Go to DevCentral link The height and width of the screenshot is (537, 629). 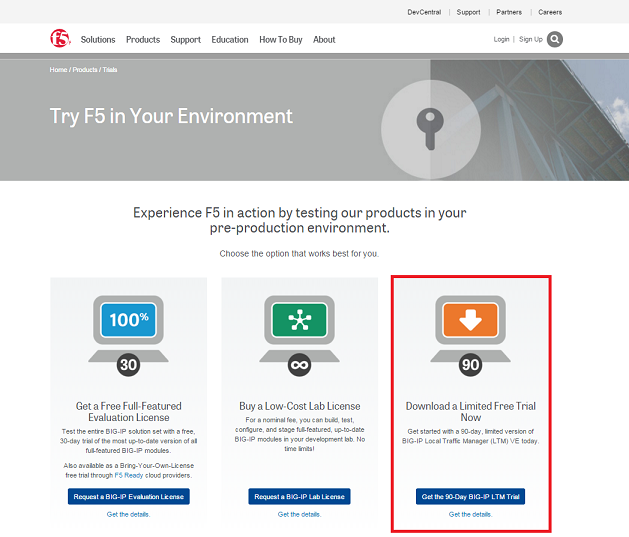tap(424, 12)
